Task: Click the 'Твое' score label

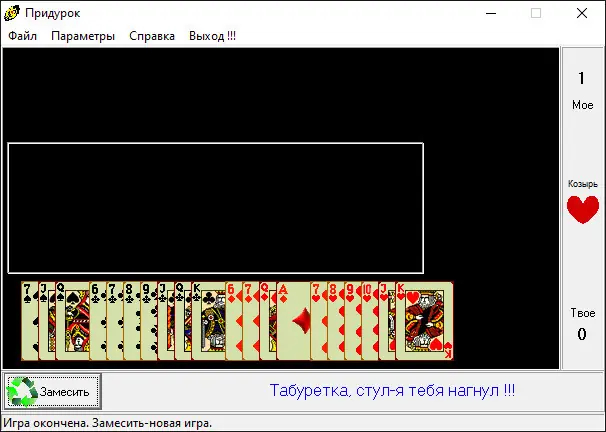Action: coord(583,312)
